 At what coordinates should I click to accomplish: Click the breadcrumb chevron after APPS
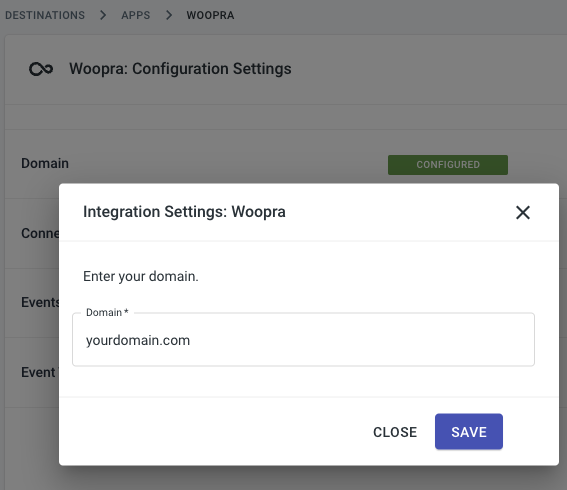coord(169,15)
